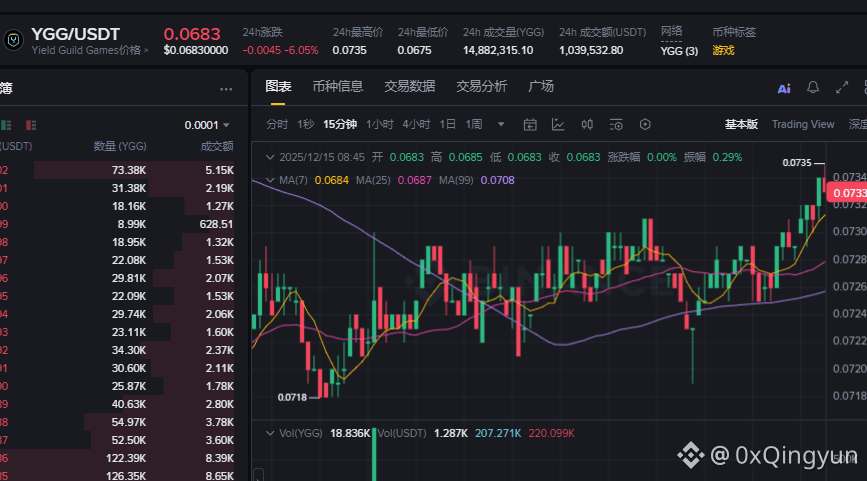The height and width of the screenshot is (481, 867).
Task: Open the go-to-date calendar icon
Action: coord(530,124)
